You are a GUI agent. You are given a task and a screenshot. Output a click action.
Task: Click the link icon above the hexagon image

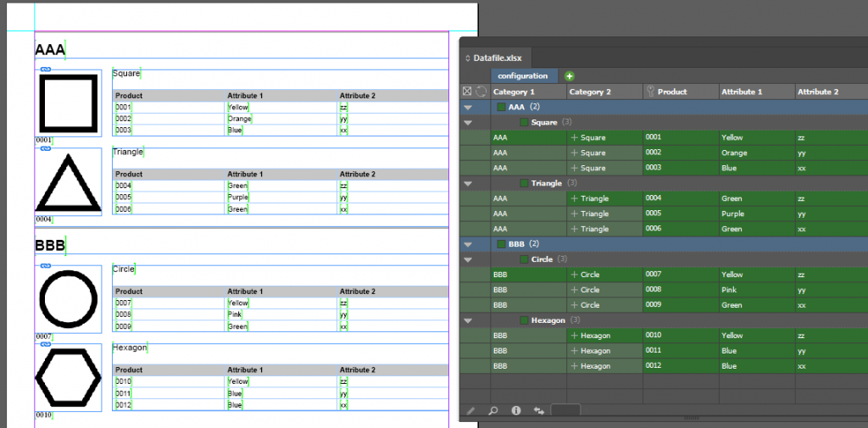(x=46, y=343)
